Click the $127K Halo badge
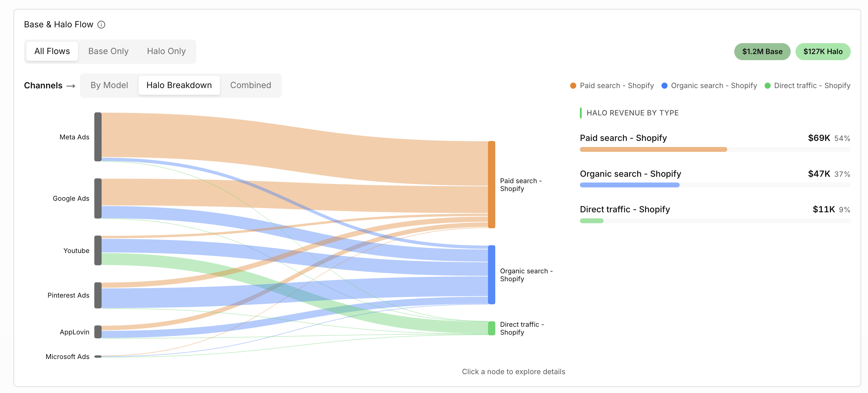The width and height of the screenshot is (868, 393). [x=823, y=52]
